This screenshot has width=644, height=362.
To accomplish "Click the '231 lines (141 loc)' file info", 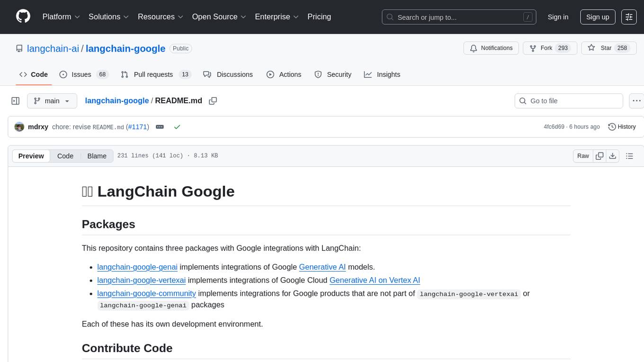I will tap(150, 156).
